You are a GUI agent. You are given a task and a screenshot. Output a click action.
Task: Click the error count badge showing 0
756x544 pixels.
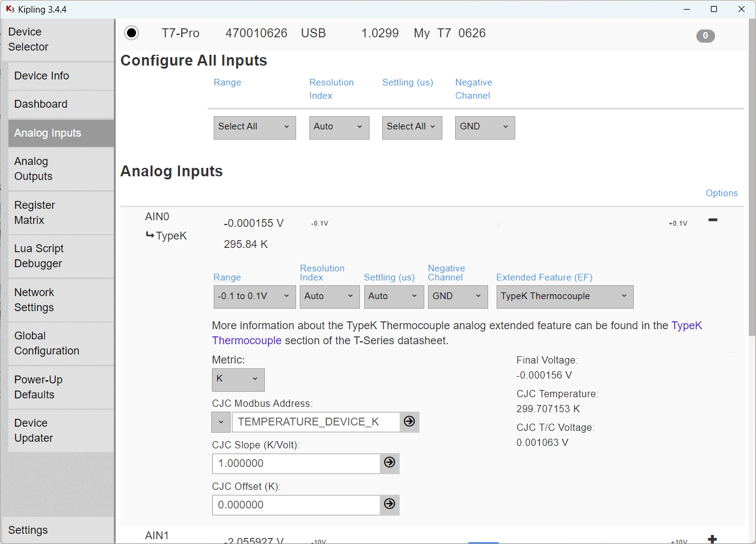[x=705, y=36]
